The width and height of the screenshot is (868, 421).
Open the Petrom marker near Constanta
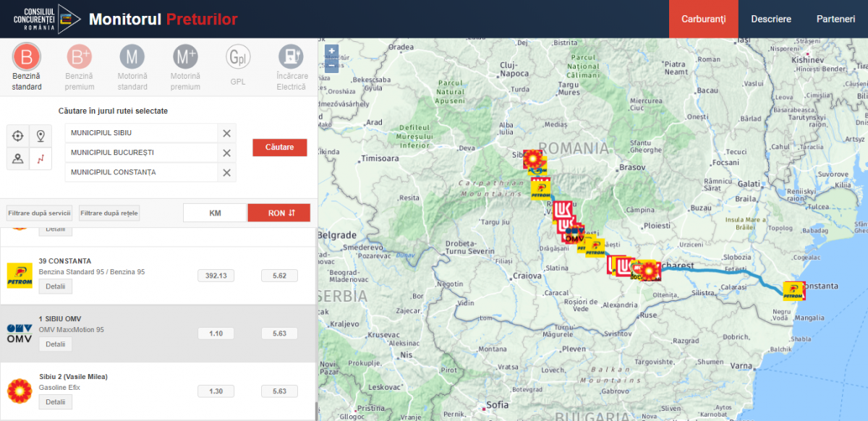pyautogui.click(x=794, y=291)
